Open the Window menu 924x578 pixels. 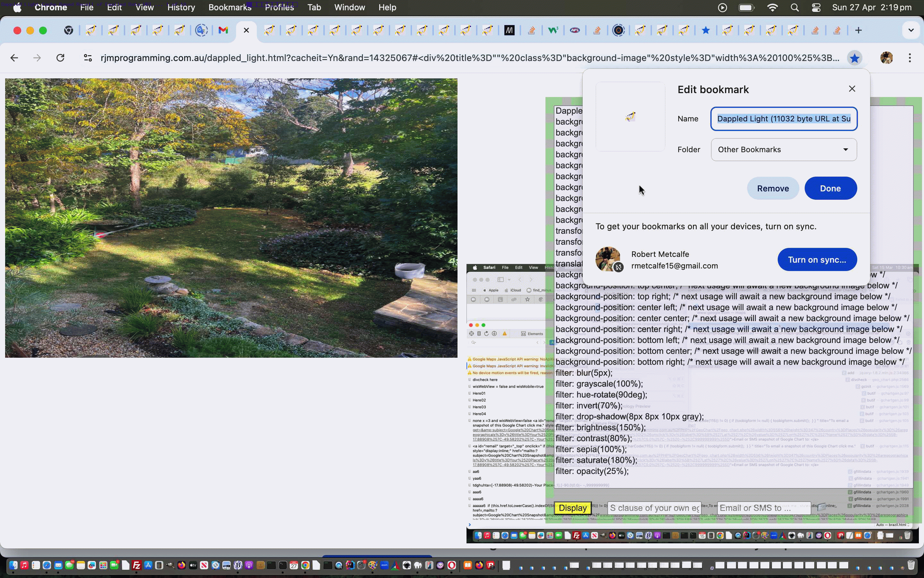(349, 7)
